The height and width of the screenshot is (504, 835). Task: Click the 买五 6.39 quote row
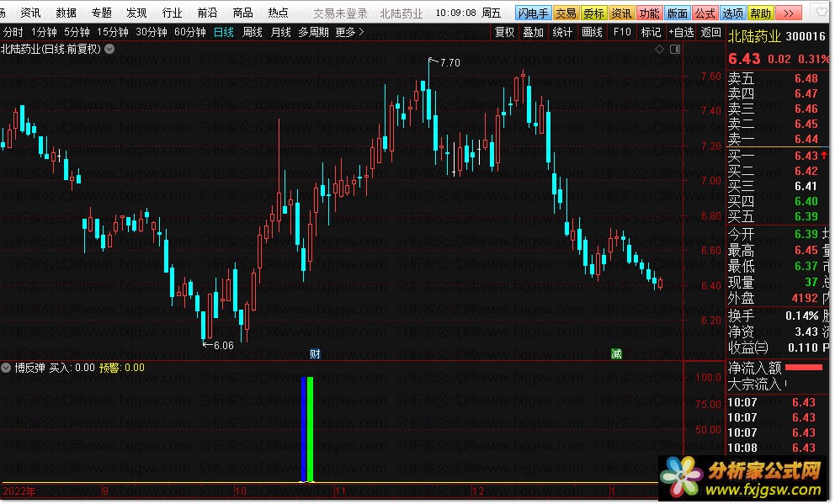tap(777, 216)
